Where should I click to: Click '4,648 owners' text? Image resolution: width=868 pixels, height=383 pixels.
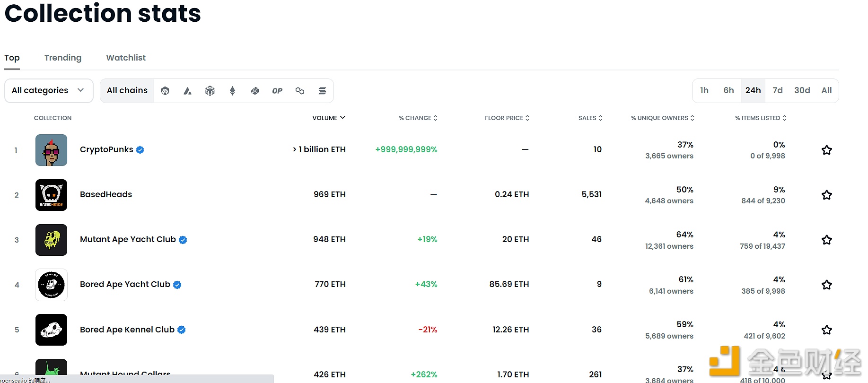[669, 201]
